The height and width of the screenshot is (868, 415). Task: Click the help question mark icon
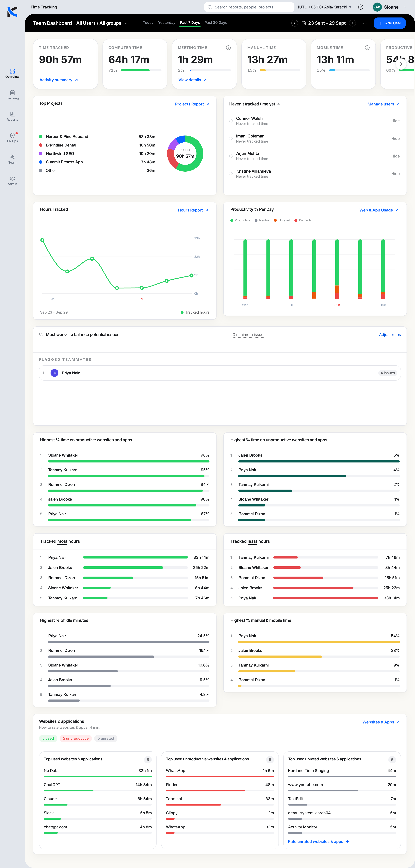(x=360, y=7)
